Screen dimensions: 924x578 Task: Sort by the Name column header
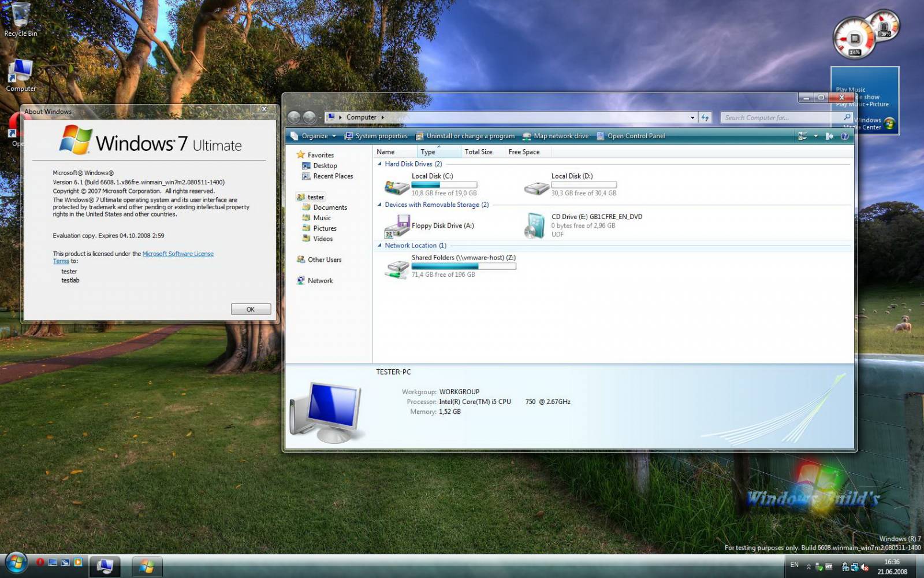(x=396, y=152)
